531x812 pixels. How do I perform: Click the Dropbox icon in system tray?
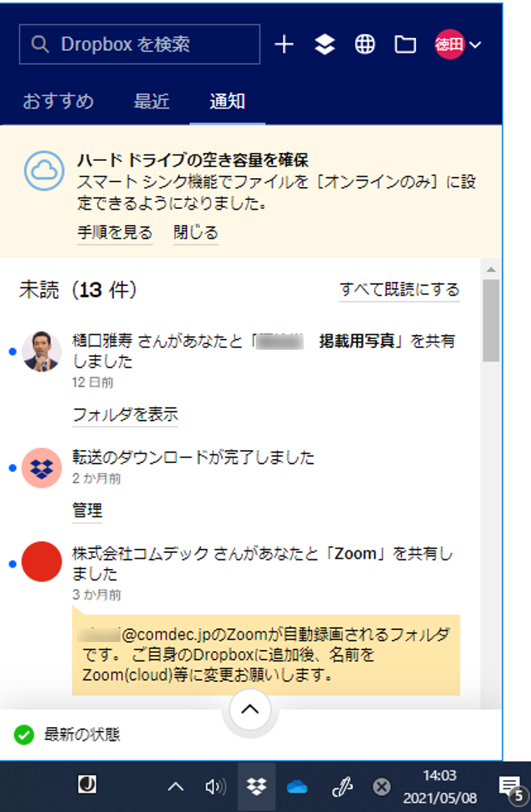256,787
